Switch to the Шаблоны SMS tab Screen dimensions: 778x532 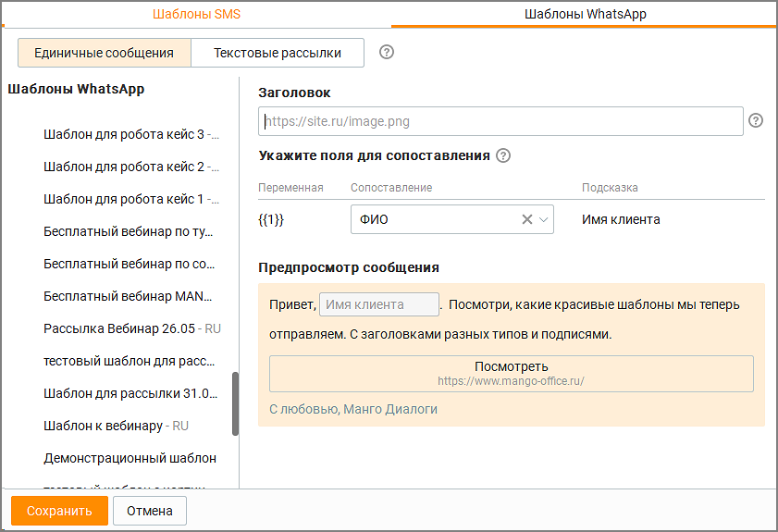pyautogui.click(x=196, y=14)
